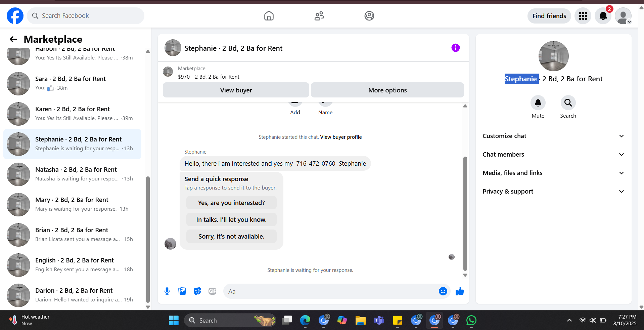Open the account profile avatar menu

pyautogui.click(x=623, y=16)
